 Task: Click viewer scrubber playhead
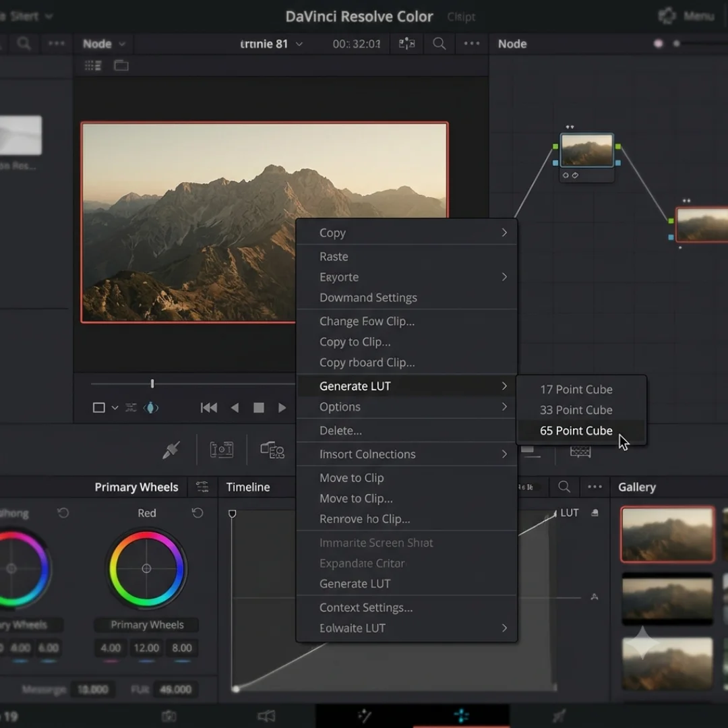pos(152,384)
